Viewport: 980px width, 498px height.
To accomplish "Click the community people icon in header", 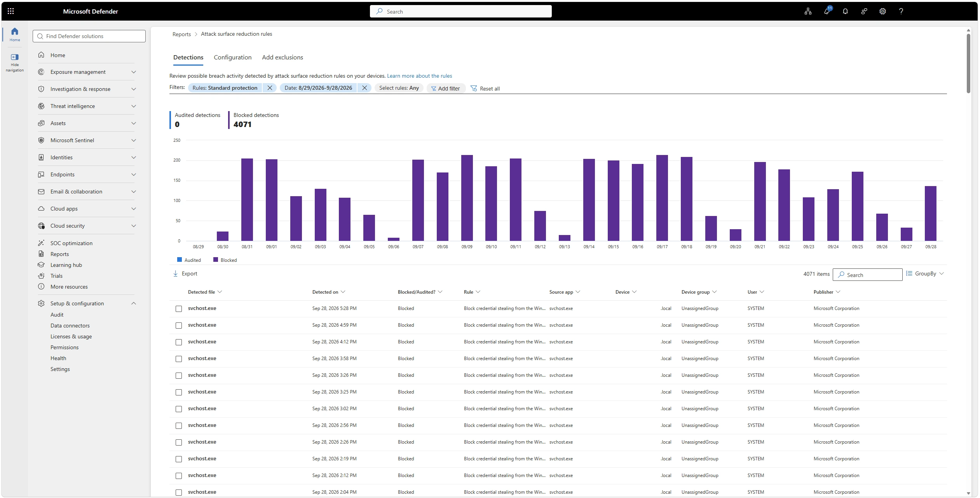I will tap(864, 11).
